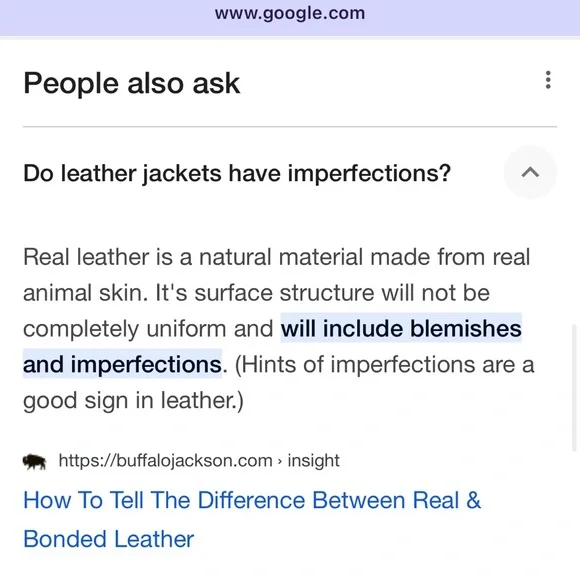Open the three-dot menu beside People also ask

[548, 80]
